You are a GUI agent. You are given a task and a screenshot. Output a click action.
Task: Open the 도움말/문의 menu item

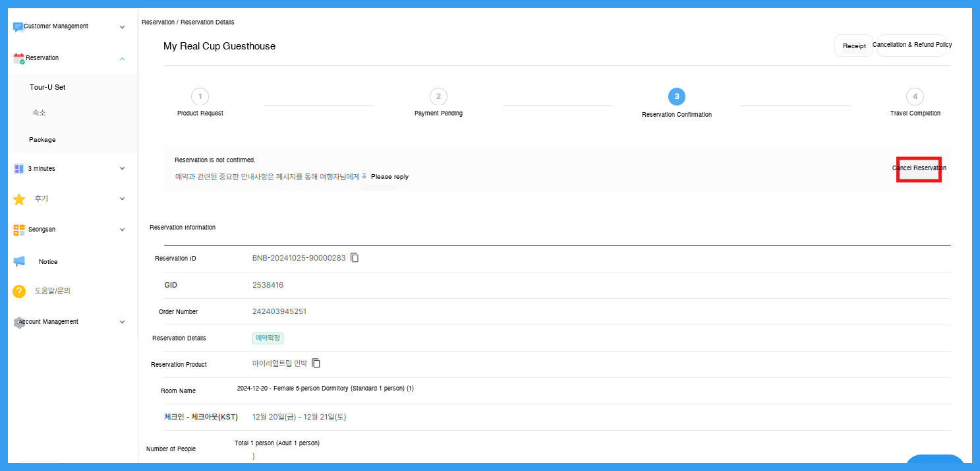point(53,291)
